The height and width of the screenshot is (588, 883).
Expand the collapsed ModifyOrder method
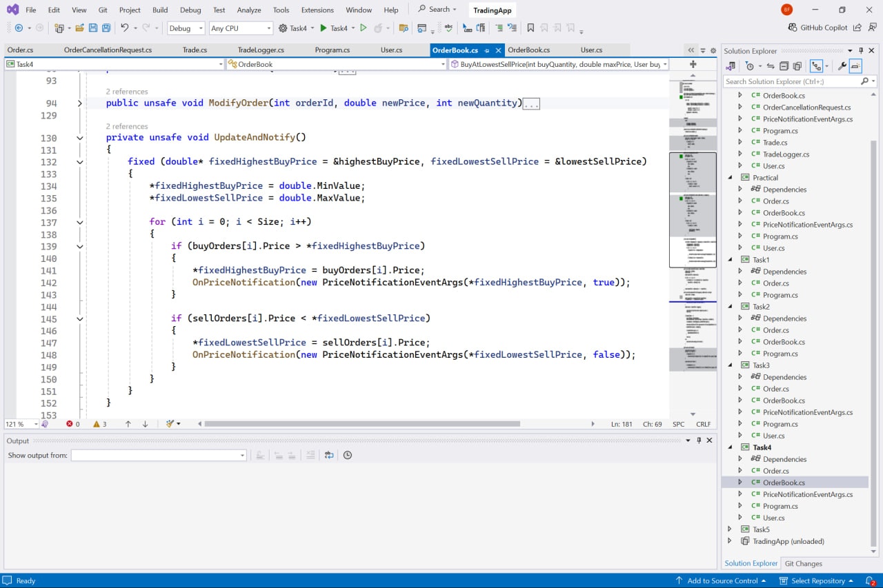point(80,103)
